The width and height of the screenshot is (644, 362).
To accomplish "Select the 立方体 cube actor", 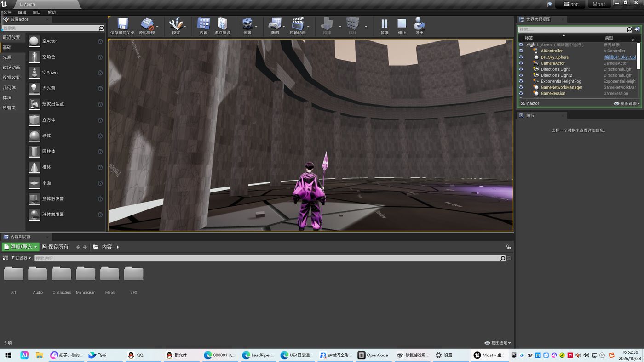I will click(65, 120).
